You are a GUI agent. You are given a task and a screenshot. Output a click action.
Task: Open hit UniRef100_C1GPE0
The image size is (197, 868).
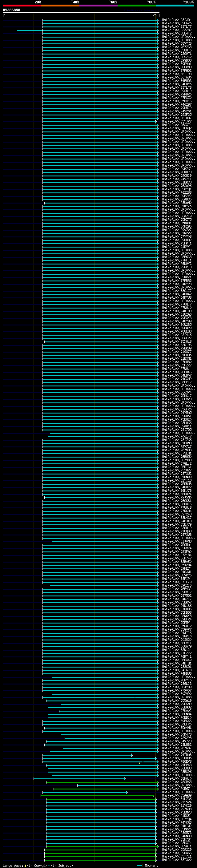click(176, 636)
